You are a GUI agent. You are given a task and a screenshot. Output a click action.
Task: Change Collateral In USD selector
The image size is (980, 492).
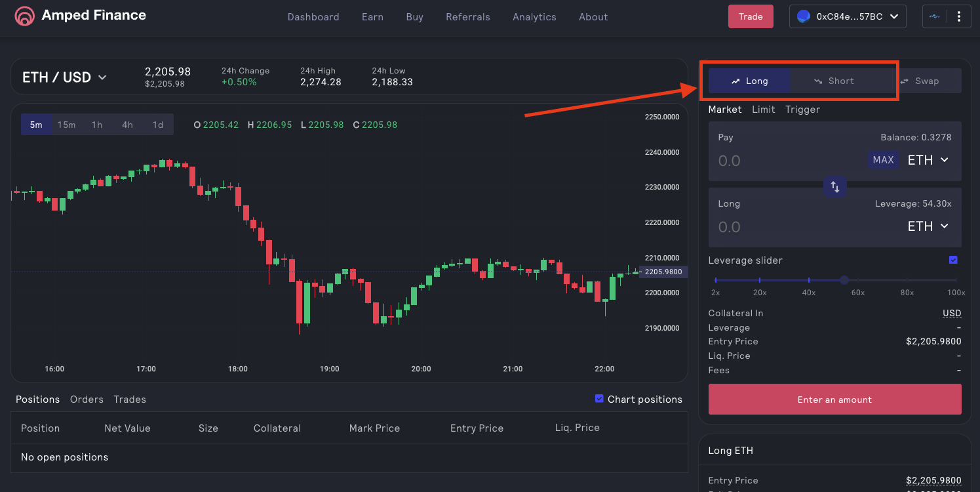click(952, 314)
